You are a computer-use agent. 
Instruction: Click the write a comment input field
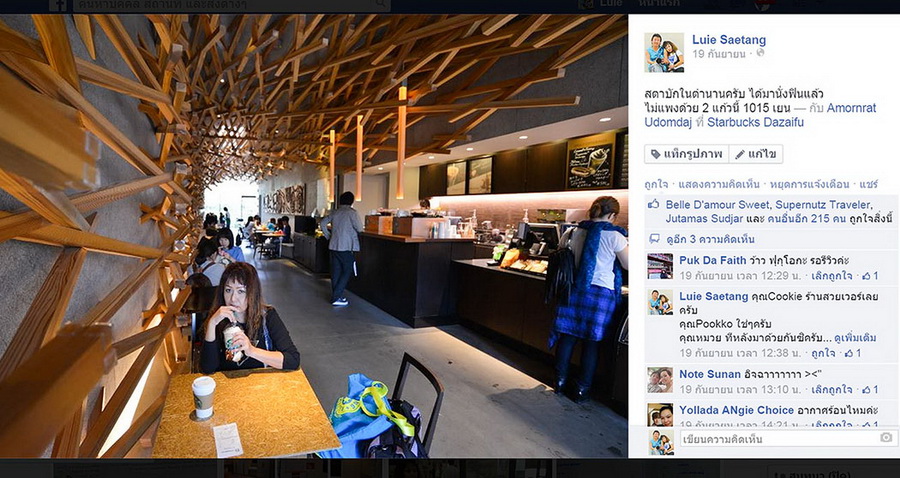[x=779, y=439]
